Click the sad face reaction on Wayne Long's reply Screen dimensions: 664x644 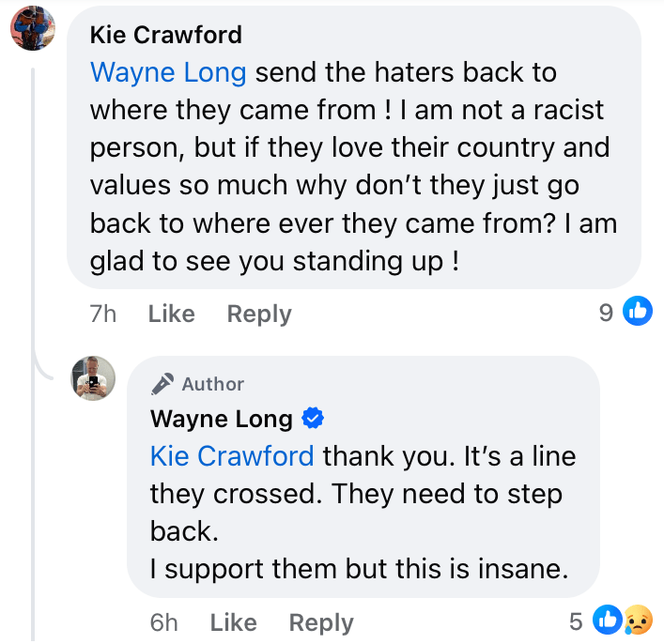tap(638, 621)
